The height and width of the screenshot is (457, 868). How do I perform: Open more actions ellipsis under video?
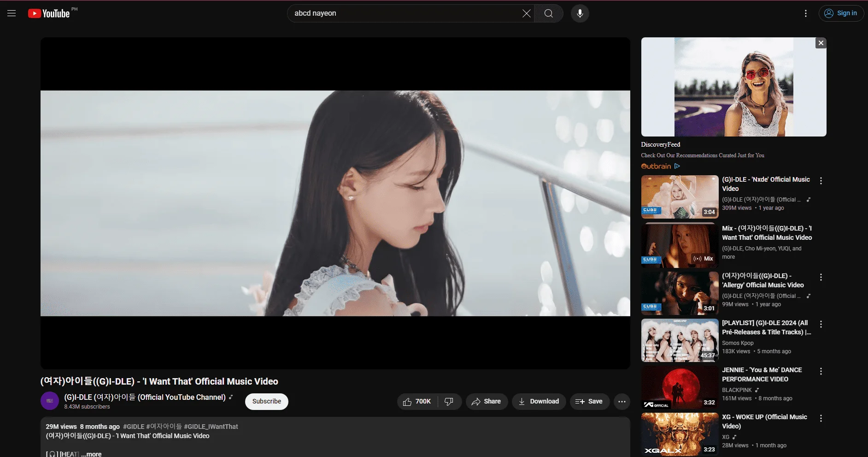click(622, 402)
